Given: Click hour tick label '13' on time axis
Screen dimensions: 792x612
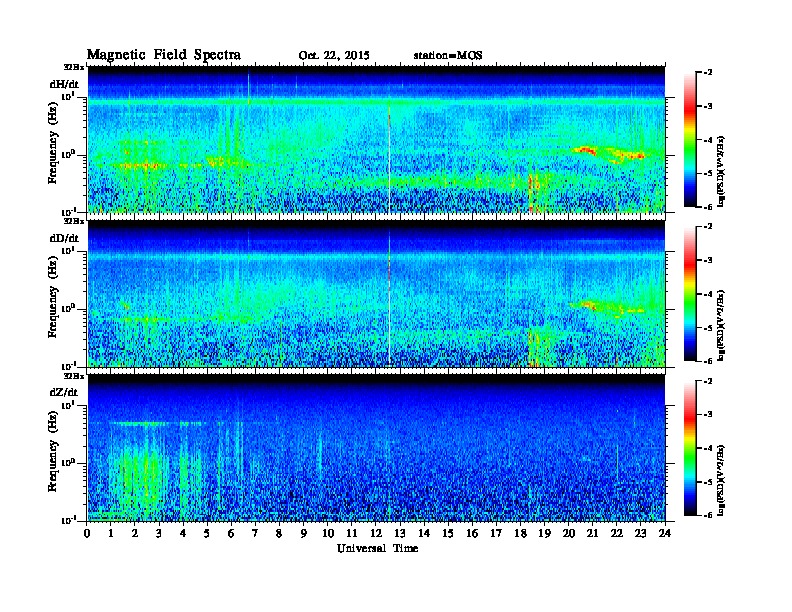Looking at the screenshot, I should 400,533.
